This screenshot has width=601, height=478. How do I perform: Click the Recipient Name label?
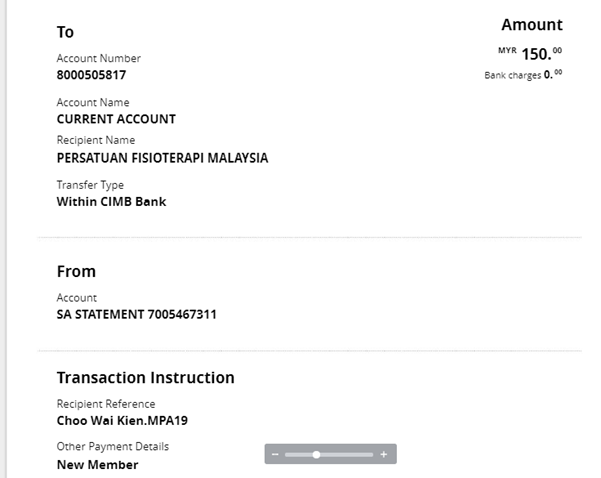pos(95,140)
